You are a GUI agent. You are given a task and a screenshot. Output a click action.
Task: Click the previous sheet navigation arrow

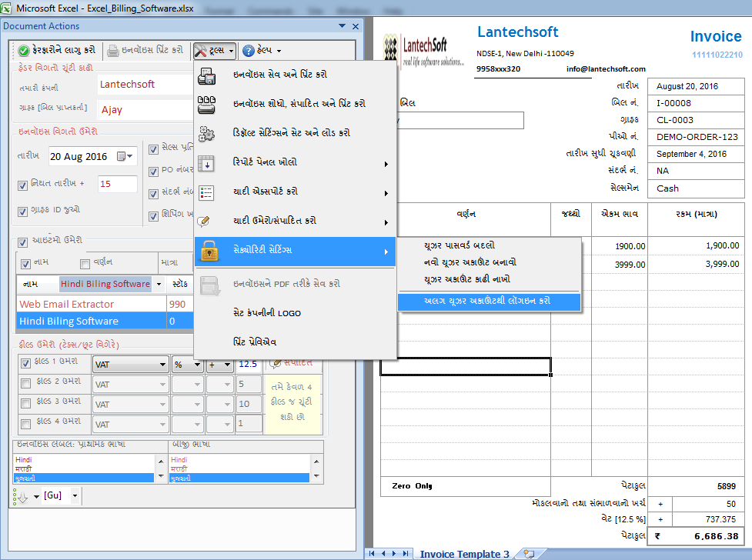pyautogui.click(x=383, y=553)
